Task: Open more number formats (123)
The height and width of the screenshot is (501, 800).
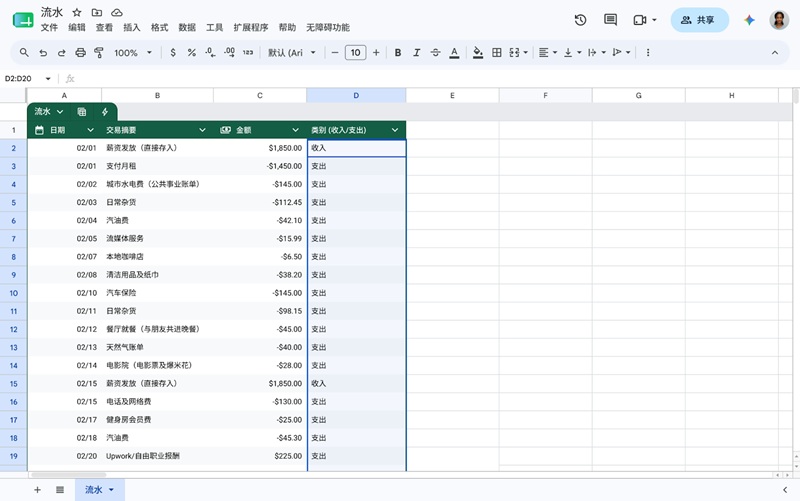Action: tap(248, 53)
